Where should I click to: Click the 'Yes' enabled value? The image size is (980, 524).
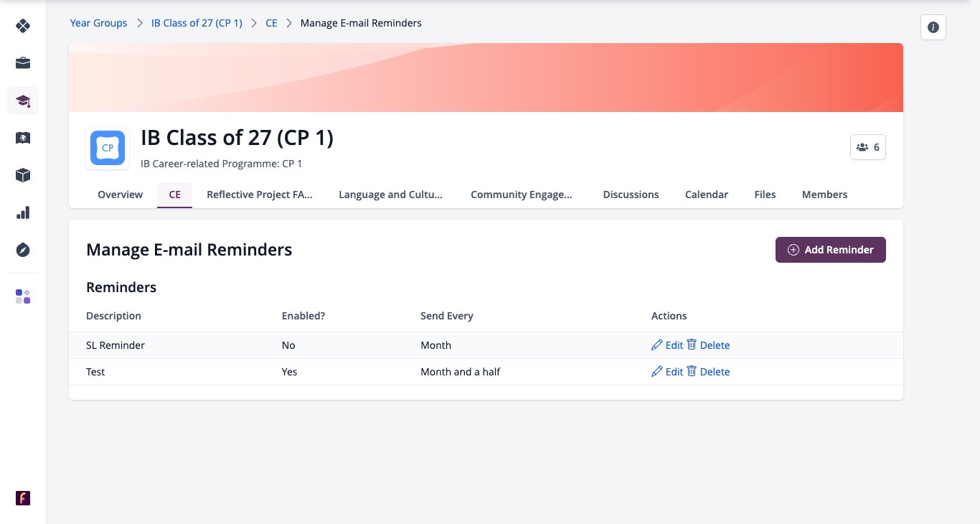[x=289, y=372]
